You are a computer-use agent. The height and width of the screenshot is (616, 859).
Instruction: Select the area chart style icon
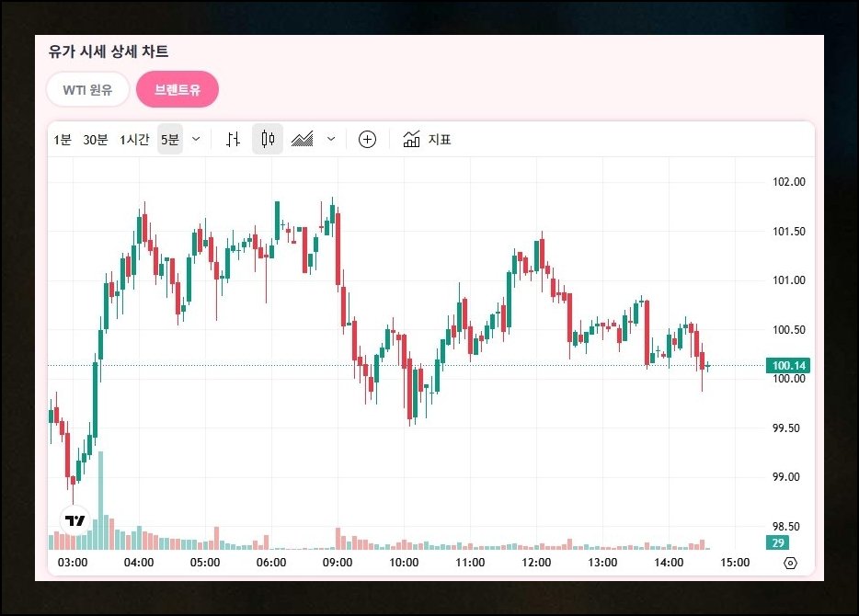coord(302,139)
